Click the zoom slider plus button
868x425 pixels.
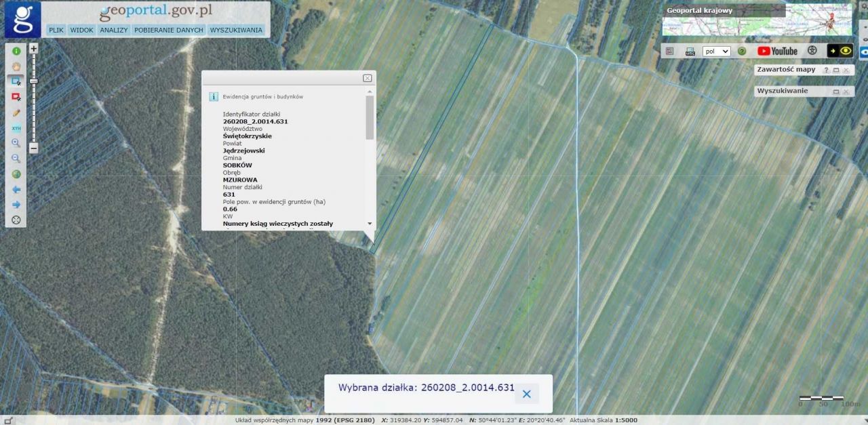tap(34, 49)
